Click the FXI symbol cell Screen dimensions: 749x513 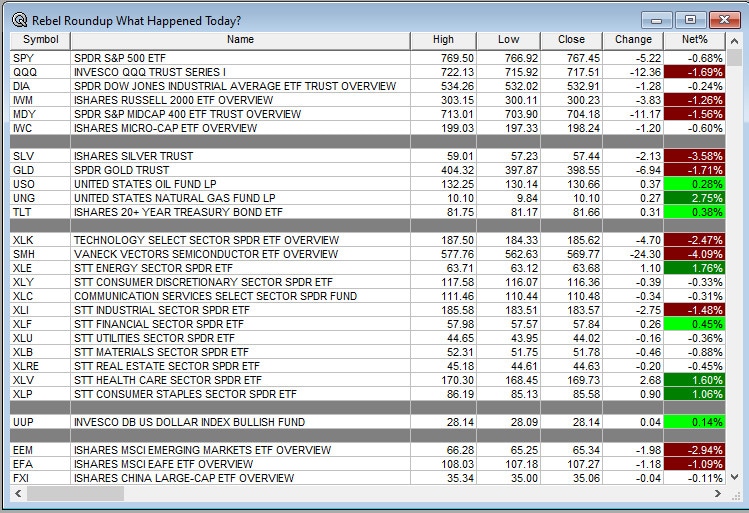point(40,478)
